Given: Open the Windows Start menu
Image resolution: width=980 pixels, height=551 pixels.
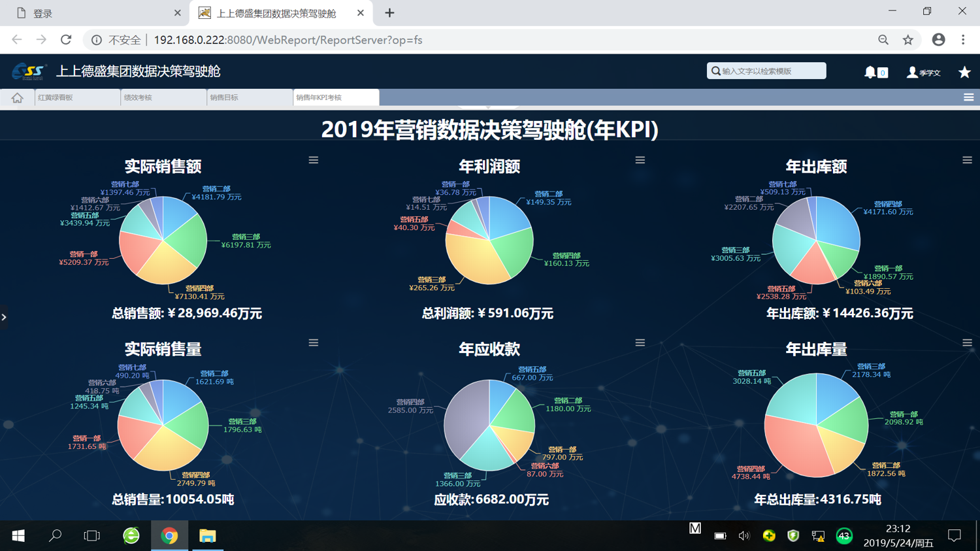Looking at the screenshot, I should [x=18, y=536].
